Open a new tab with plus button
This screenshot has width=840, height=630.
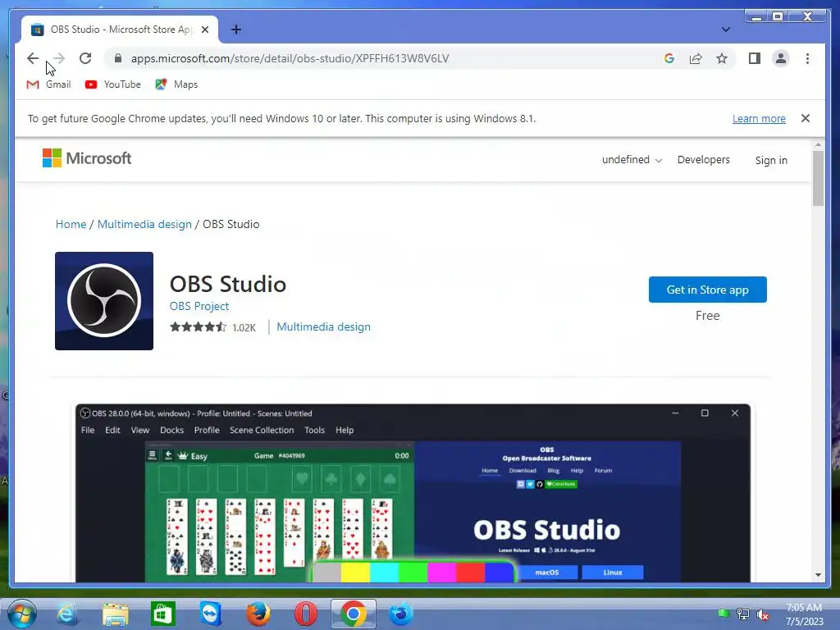[x=235, y=30]
